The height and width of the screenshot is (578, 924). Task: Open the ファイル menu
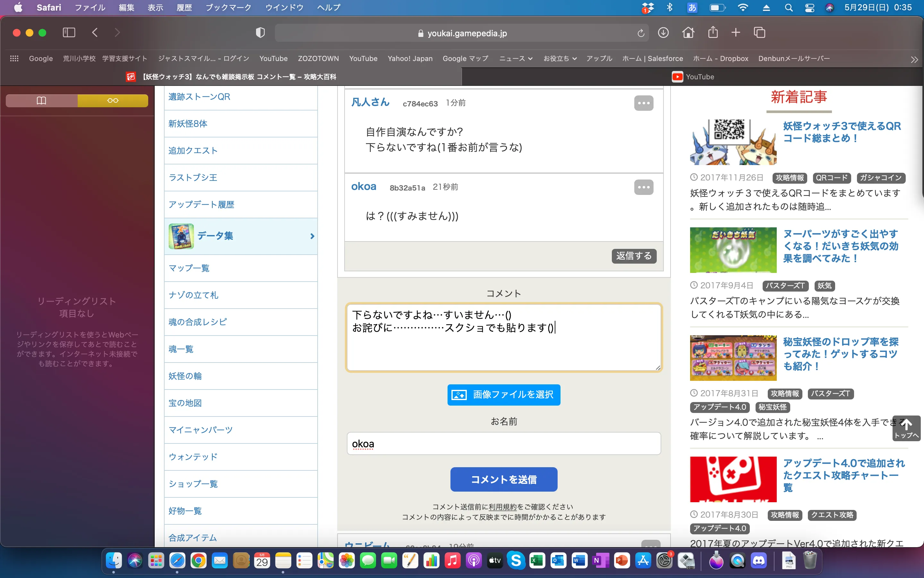(x=90, y=8)
